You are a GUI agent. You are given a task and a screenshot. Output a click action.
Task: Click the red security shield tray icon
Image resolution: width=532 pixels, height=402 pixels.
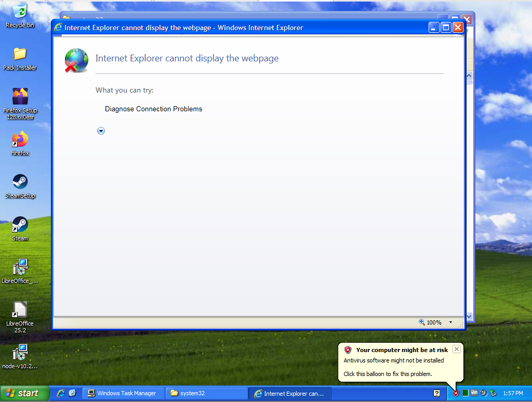(456, 393)
